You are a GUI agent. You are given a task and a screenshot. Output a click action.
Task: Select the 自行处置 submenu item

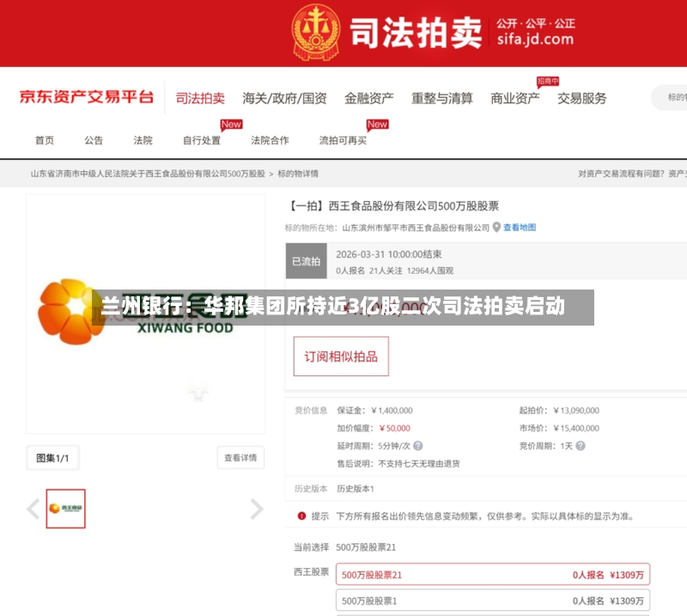click(202, 140)
